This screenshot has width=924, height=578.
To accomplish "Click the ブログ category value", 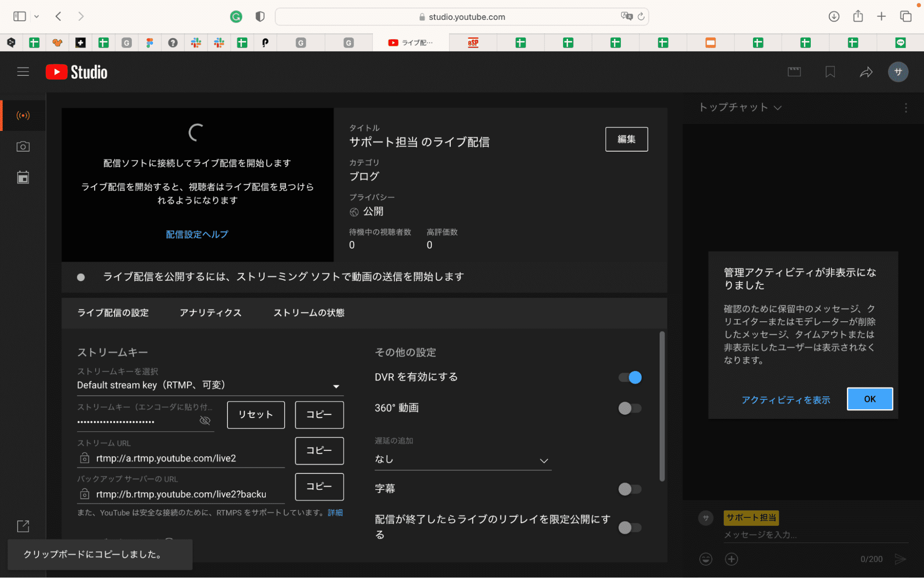I will pyautogui.click(x=364, y=176).
